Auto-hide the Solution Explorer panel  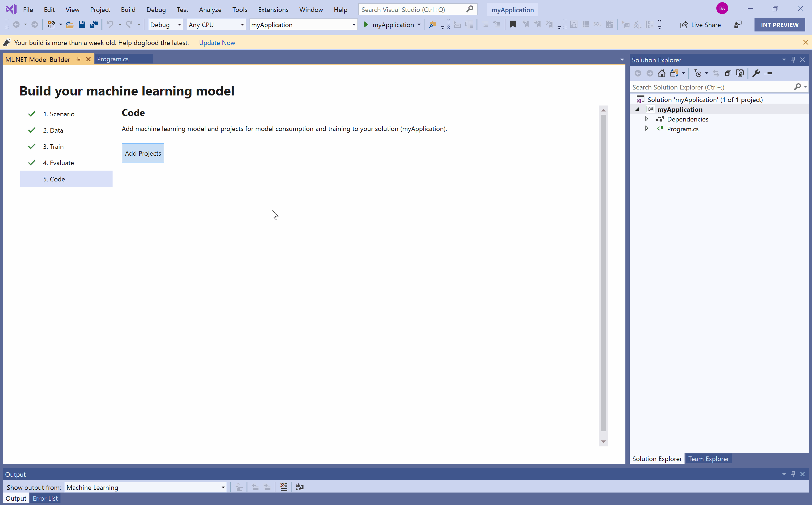click(x=793, y=59)
